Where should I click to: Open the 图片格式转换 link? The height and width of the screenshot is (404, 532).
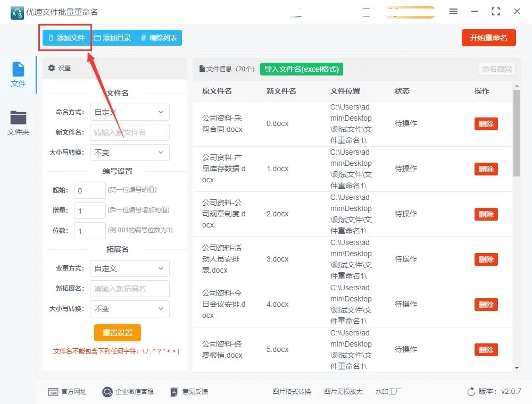click(292, 392)
